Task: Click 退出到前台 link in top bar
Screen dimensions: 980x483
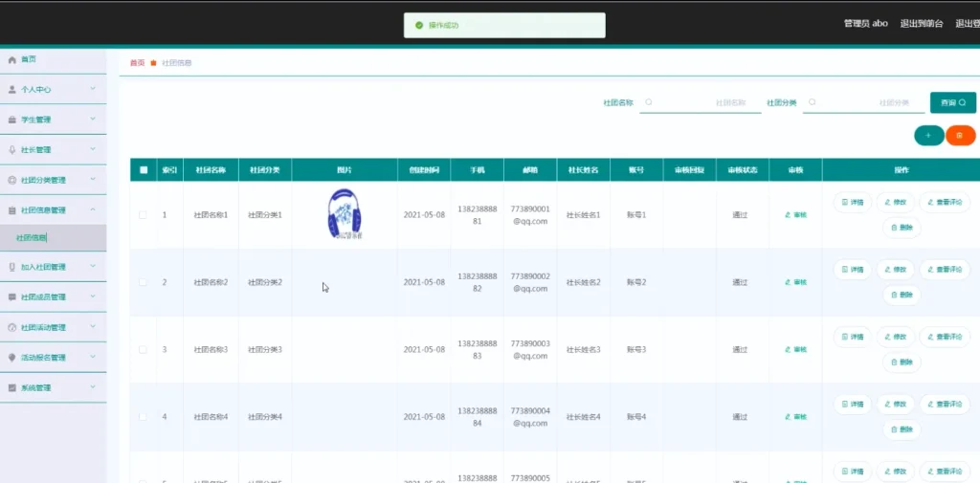Action: 922,24
